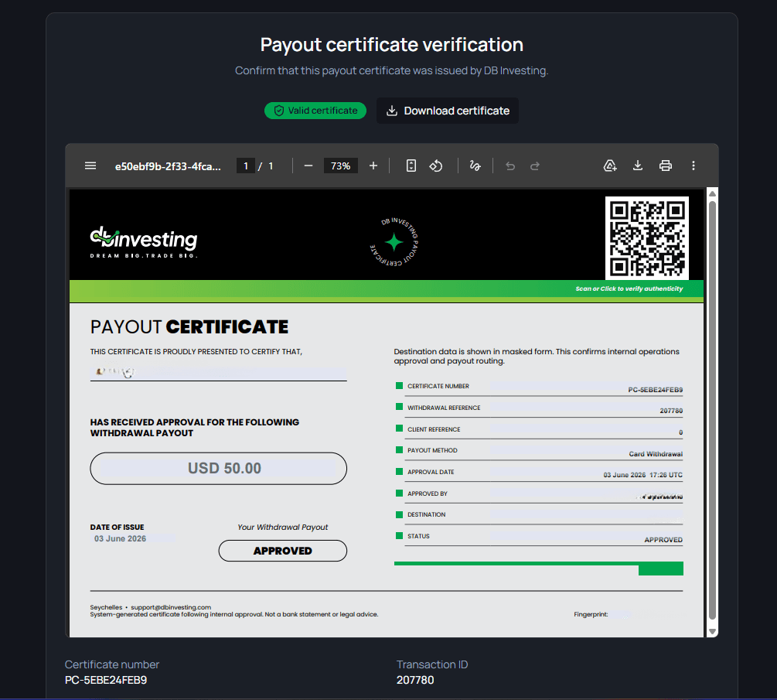Image resolution: width=777 pixels, height=700 pixels.
Task: Click certificate number PC-5EBE24FEB9 in PDF
Action: tap(655, 390)
